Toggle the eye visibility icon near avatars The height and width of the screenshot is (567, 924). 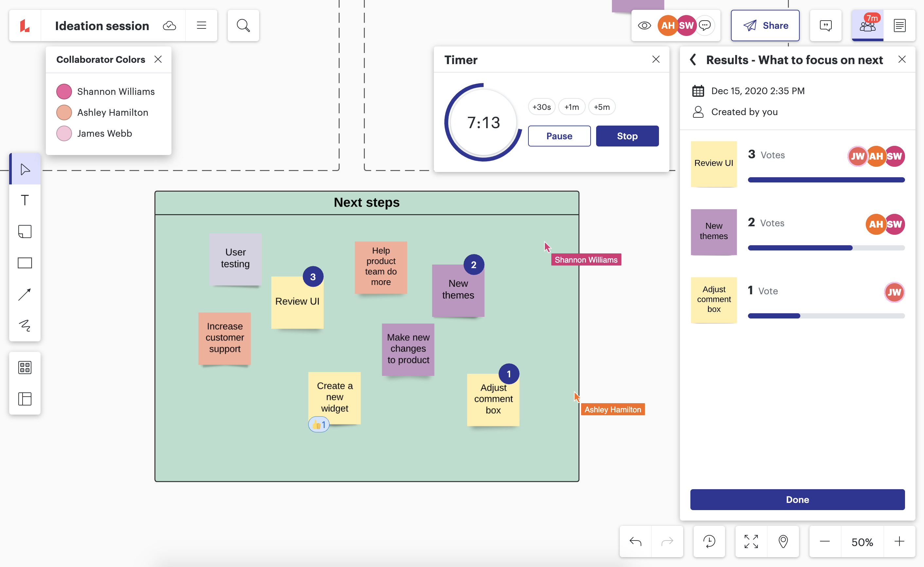(x=644, y=26)
